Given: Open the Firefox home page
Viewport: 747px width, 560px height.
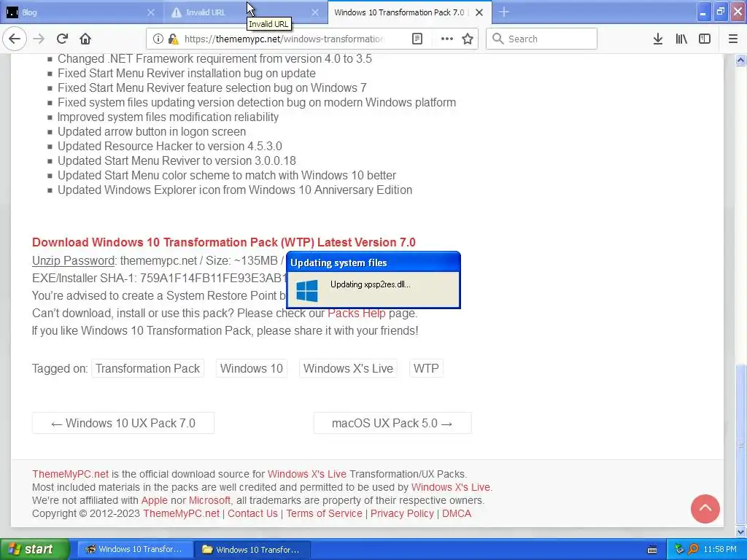Looking at the screenshot, I should [85, 39].
